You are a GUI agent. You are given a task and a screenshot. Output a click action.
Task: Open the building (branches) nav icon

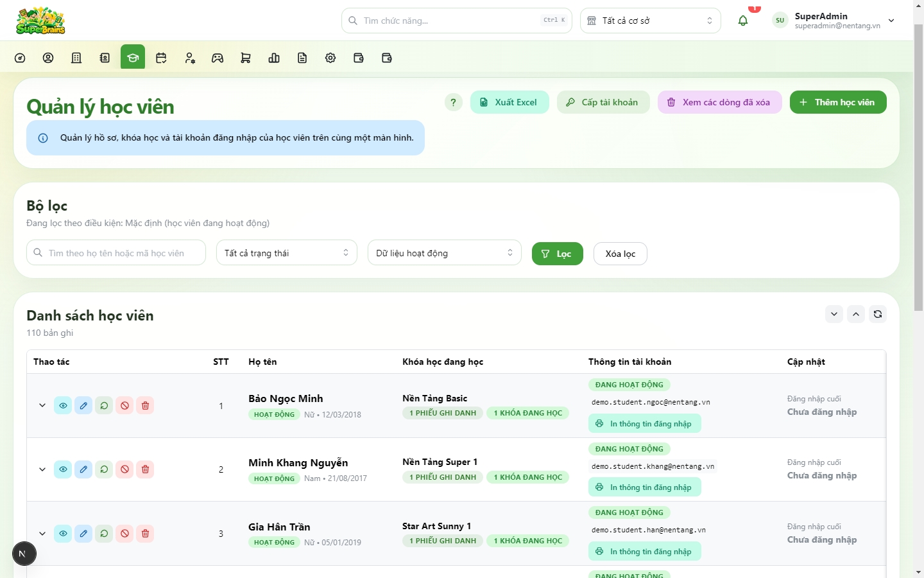(x=76, y=58)
